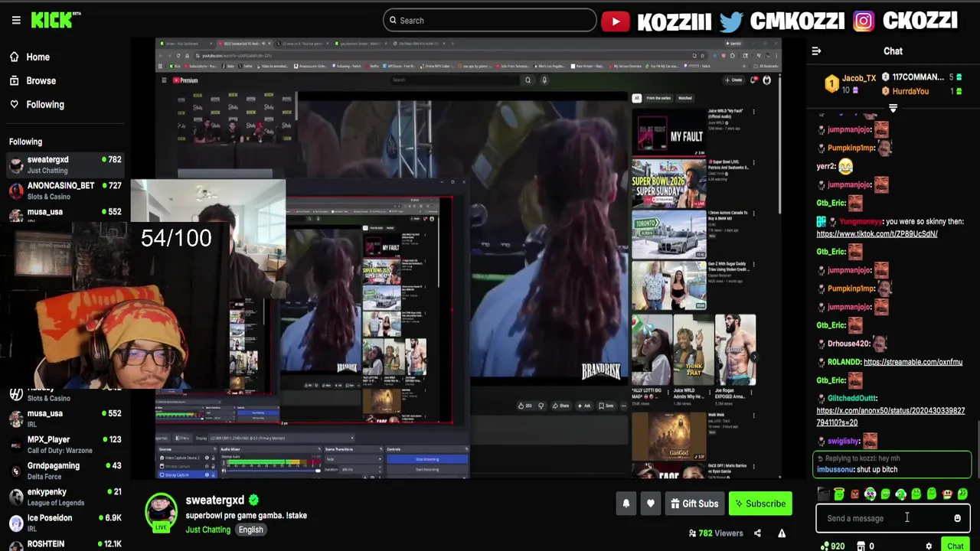The height and width of the screenshot is (551, 980).
Task: Open the Kick hamburger menu
Action: [16, 21]
